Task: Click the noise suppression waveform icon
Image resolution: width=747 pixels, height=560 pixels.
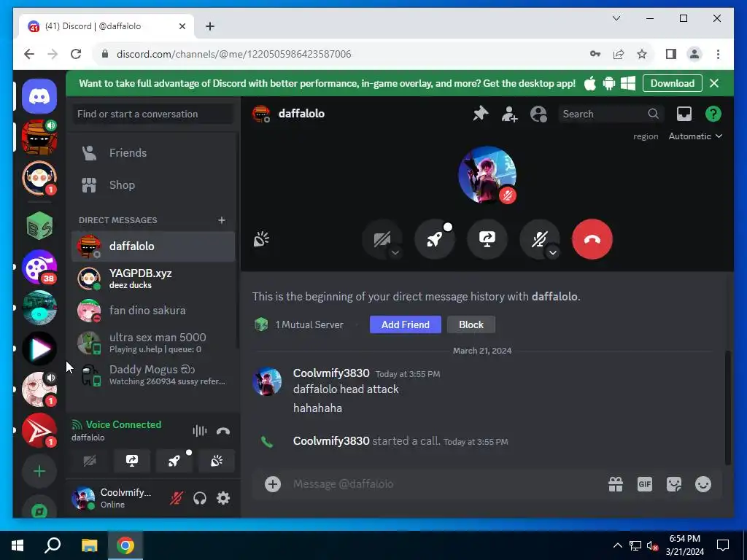Action: tap(200, 431)
